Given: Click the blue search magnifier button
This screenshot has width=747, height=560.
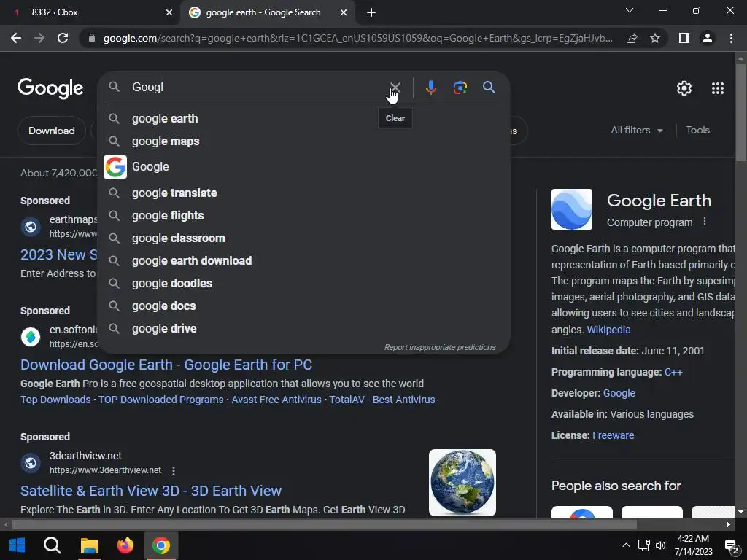Looking at the screenshot, I should (x=489, y=87).
